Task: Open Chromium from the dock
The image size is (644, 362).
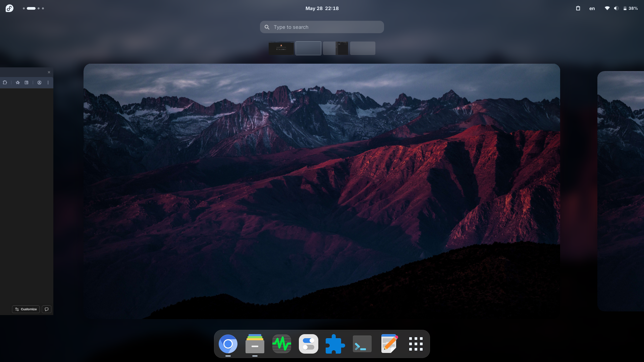Action: pos(228,344)
